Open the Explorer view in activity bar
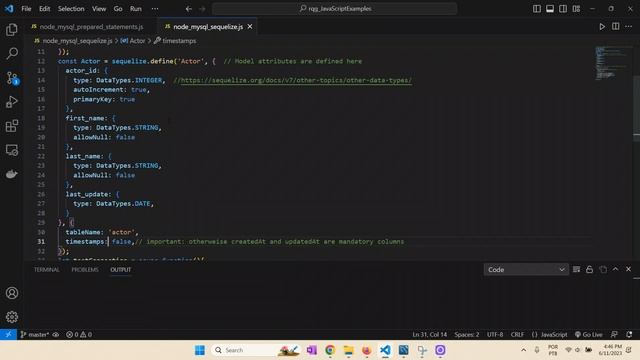The height and width of the screenshot is (360, 640). 12,30
